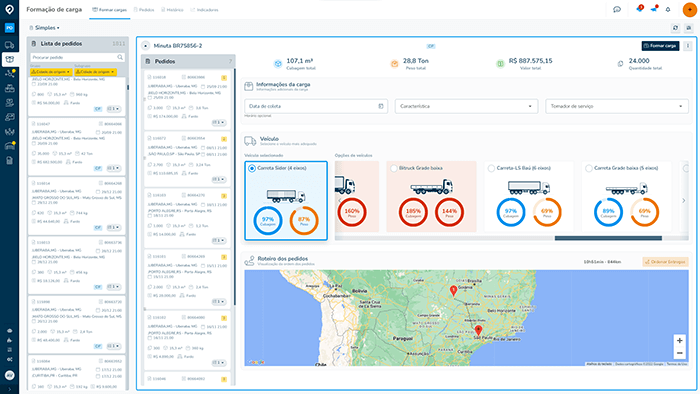Click the orange Peso total icon
The height and width of the screenshot is (394, 700).
394,64
